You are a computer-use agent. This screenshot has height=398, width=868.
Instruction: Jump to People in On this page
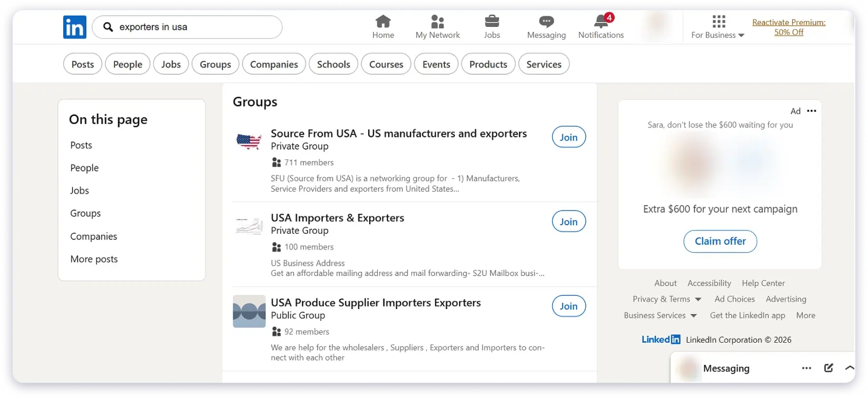point(84,167)
